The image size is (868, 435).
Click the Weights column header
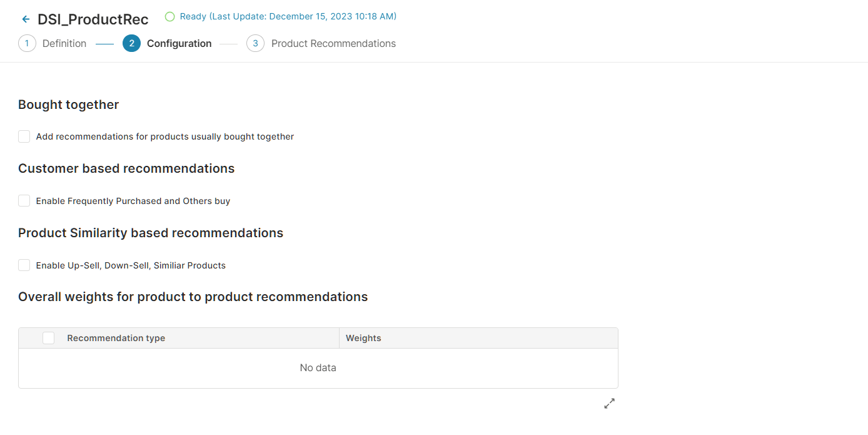click(363, 338)
